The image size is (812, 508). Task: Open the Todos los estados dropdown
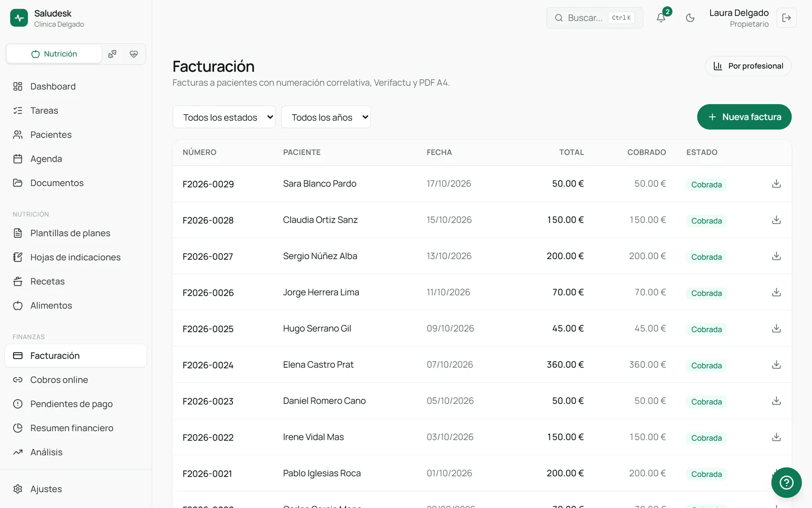pos(224,117)
